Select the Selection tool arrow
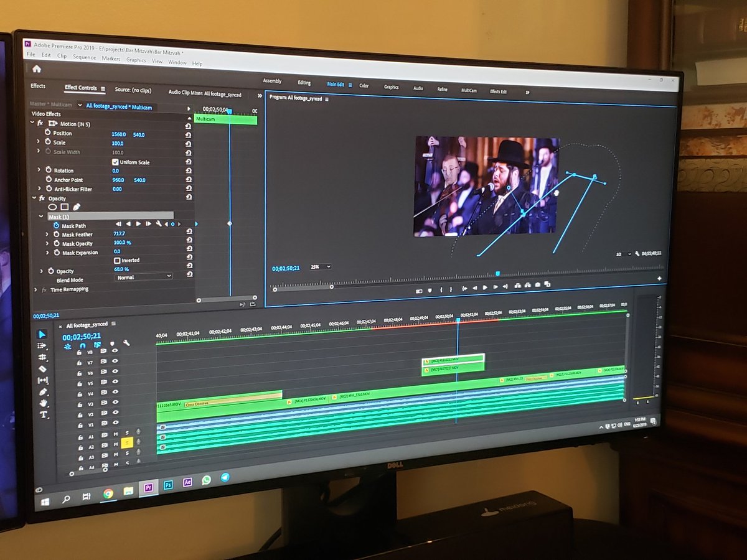 coord(42,335)
